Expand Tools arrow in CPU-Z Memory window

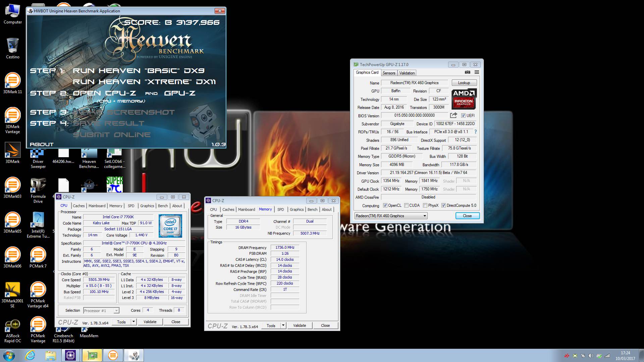(x=283, y=325)
